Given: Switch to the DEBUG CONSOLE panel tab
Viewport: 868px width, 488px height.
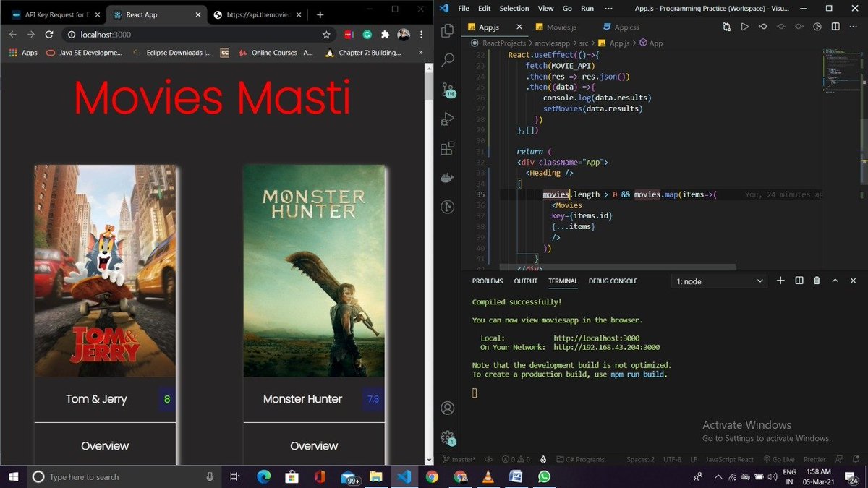Looking at the screenshot, I should (x=613, y=281).
